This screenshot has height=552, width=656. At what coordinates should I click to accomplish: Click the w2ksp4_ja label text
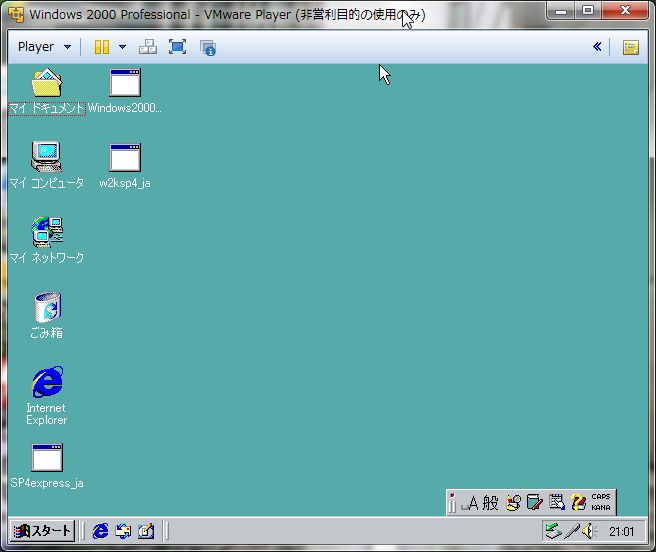tap(125, 183)
